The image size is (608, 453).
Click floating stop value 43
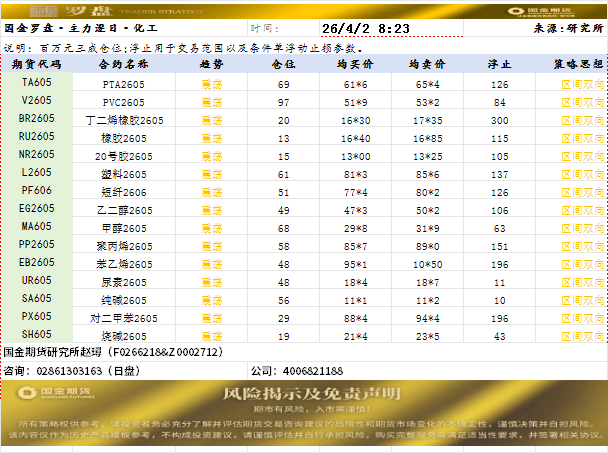click(499, 337)
